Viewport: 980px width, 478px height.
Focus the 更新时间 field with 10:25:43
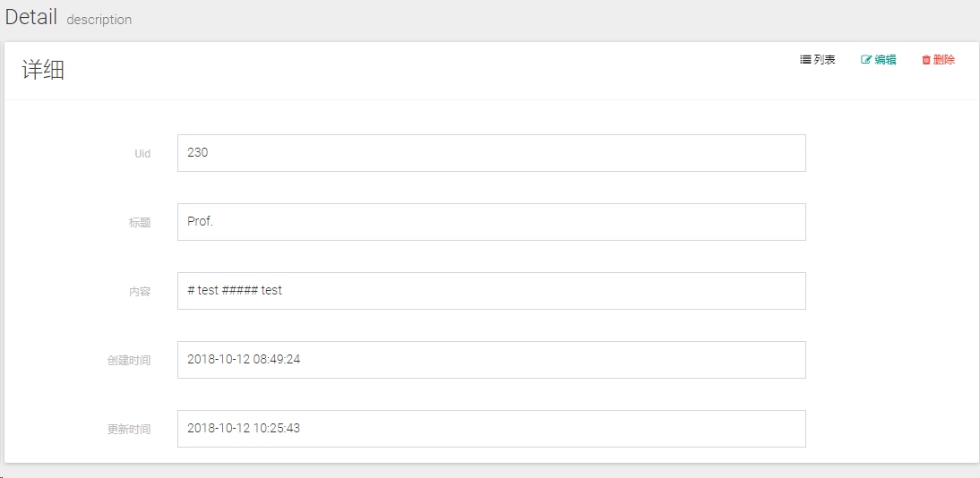click(x=491, y=429)
